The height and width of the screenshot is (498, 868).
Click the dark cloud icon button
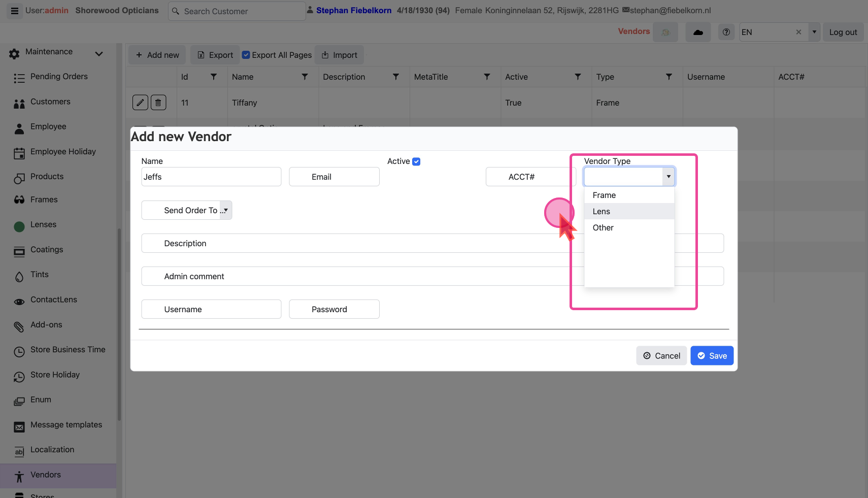pos(698,32)
